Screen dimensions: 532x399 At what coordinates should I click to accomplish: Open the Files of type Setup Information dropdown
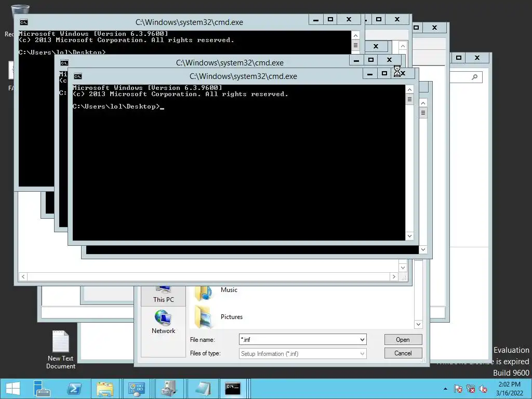tap(303, 353)
